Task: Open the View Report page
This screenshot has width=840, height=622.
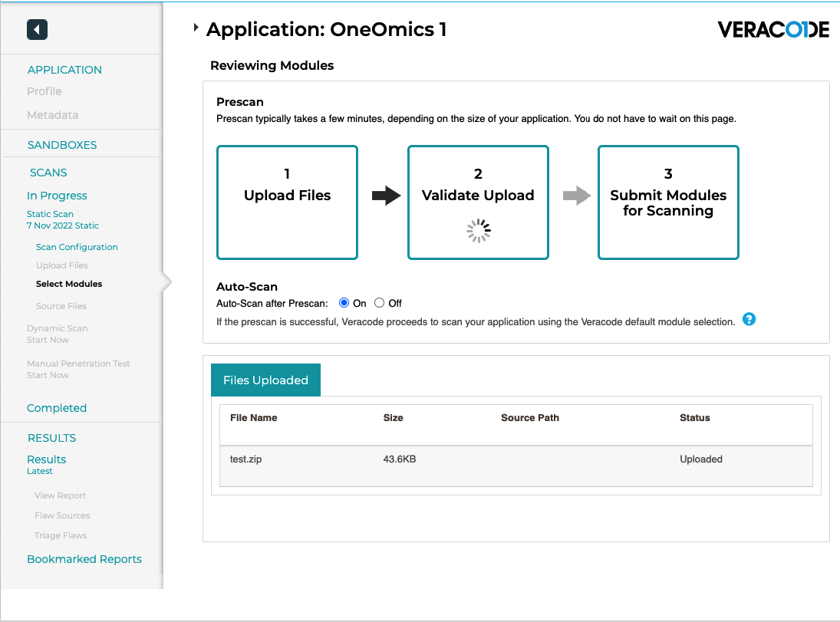Action: pyautogui.click(x=60, y=495)
